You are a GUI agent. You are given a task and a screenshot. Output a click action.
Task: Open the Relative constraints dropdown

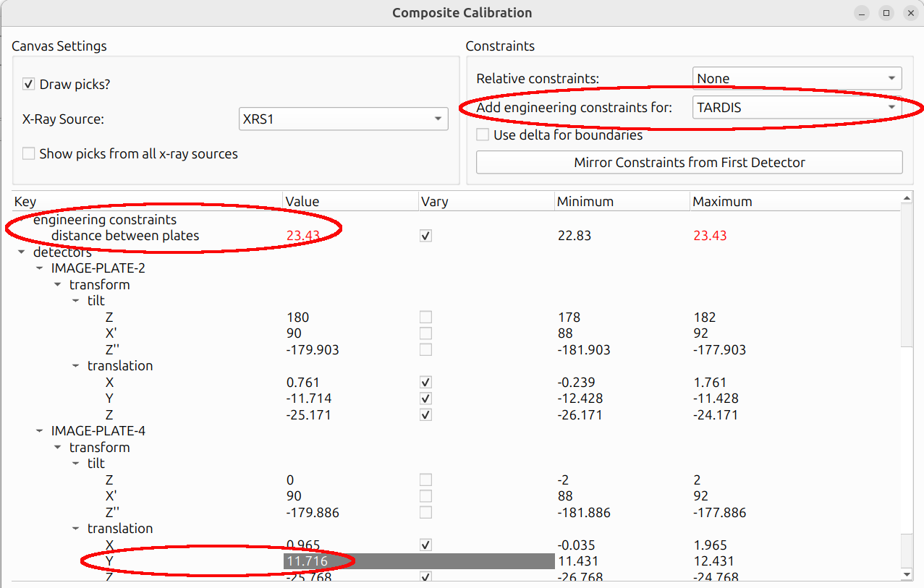coord(797,78)
